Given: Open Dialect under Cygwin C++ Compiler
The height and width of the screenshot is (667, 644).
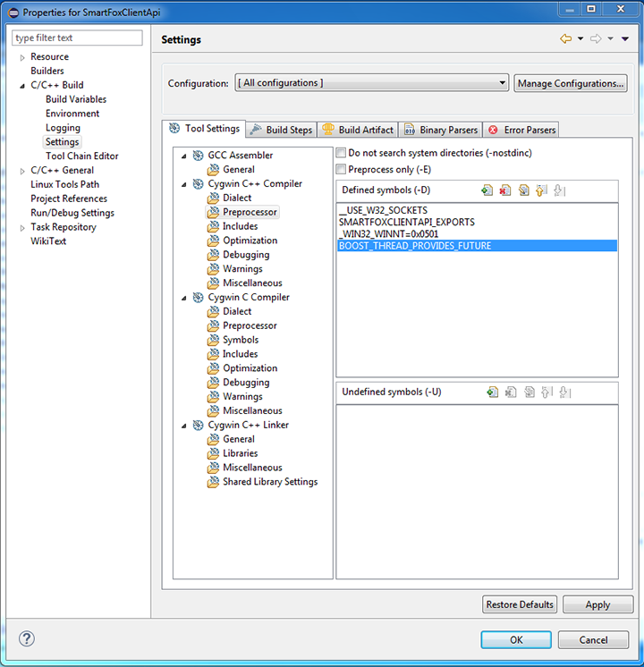Looking at the screenshot, I should [237, 198].
